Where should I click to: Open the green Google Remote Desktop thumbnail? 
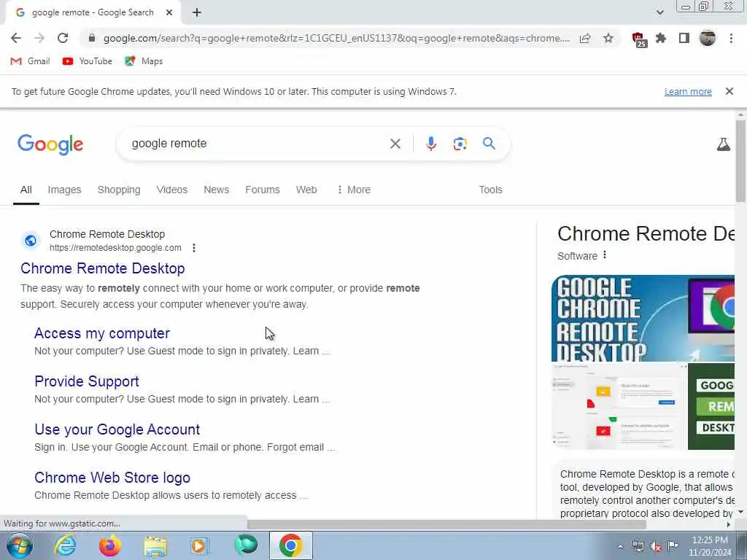coord(711,406)
